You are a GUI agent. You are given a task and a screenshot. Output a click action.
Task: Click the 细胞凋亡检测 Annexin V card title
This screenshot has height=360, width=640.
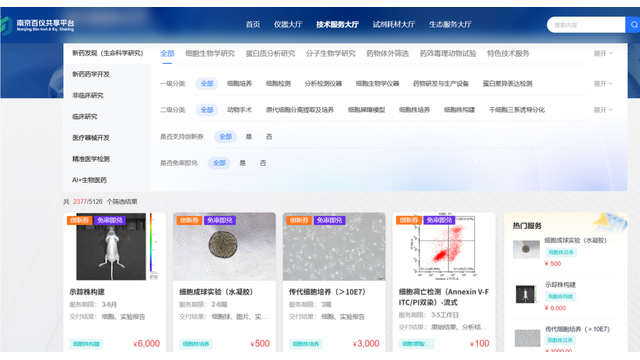[444, 297]
